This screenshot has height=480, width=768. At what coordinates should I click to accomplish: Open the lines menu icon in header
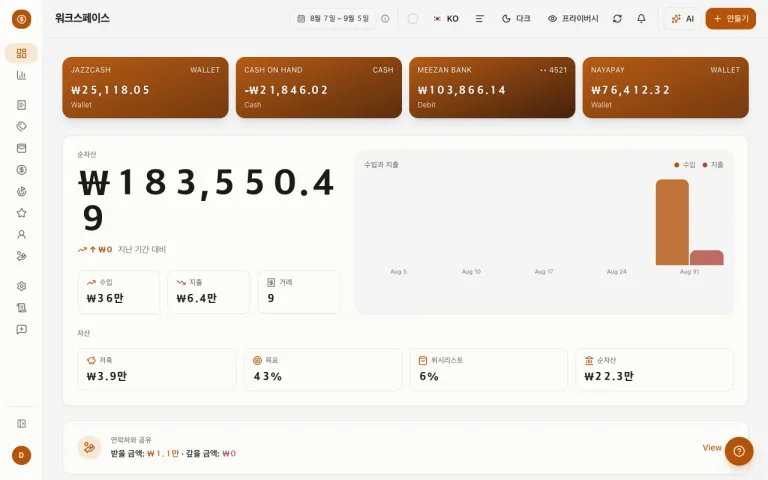[x=480, y=19]
